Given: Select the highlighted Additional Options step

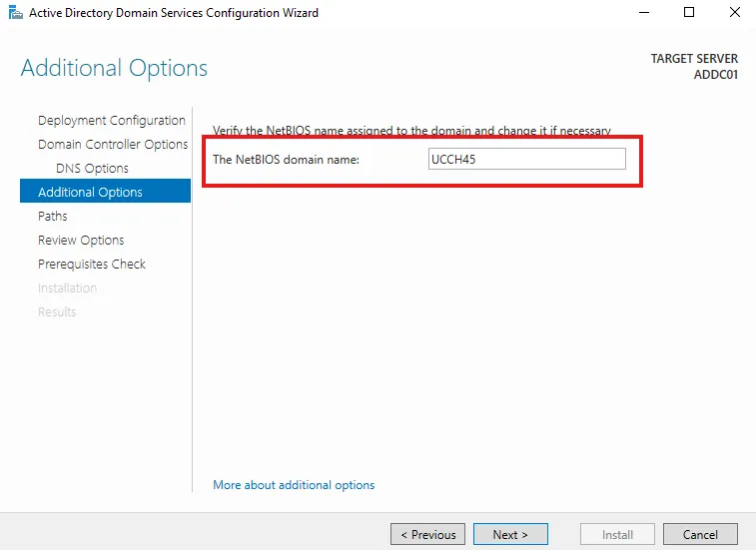Looking at the screenshot, I should click(90, 192).
